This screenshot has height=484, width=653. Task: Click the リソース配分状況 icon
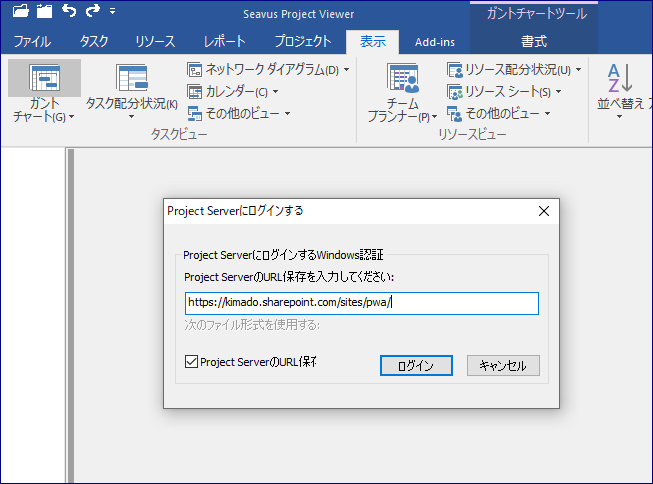click(x=455, y=70)
